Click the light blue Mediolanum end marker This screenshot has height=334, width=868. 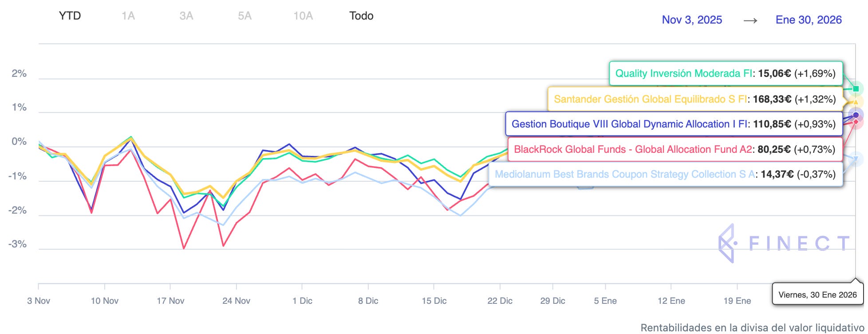[x=856, y=159]
